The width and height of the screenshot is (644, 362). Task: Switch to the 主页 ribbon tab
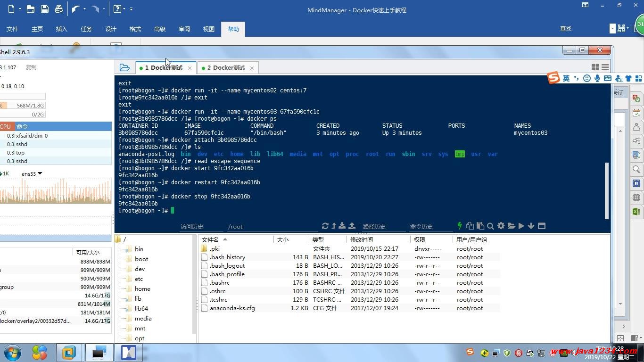[x=37, y=29]
